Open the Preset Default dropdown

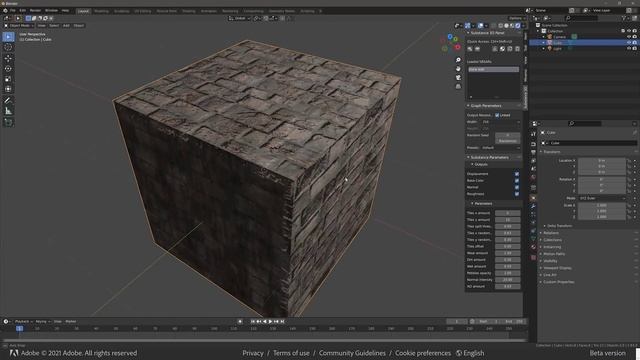501,148
